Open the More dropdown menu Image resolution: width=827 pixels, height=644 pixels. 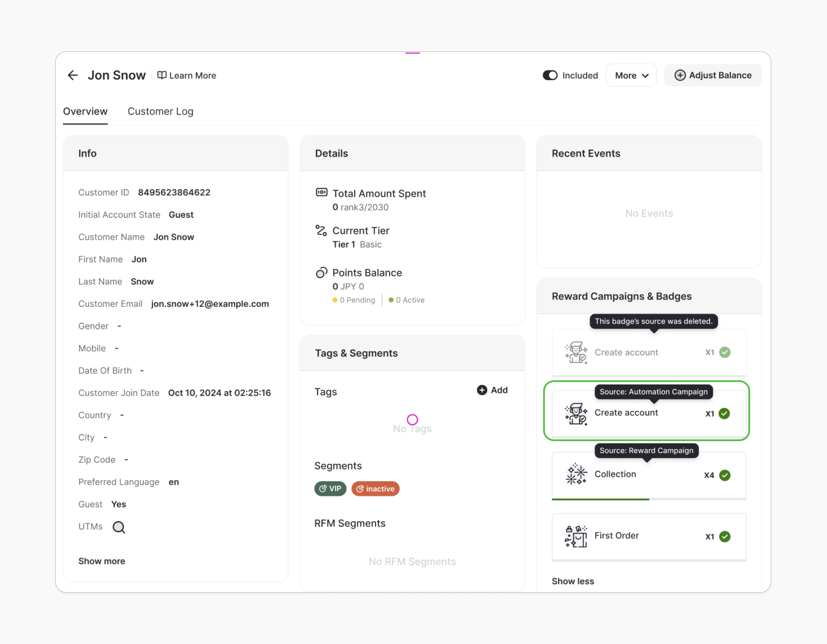(x=631, y=75)
